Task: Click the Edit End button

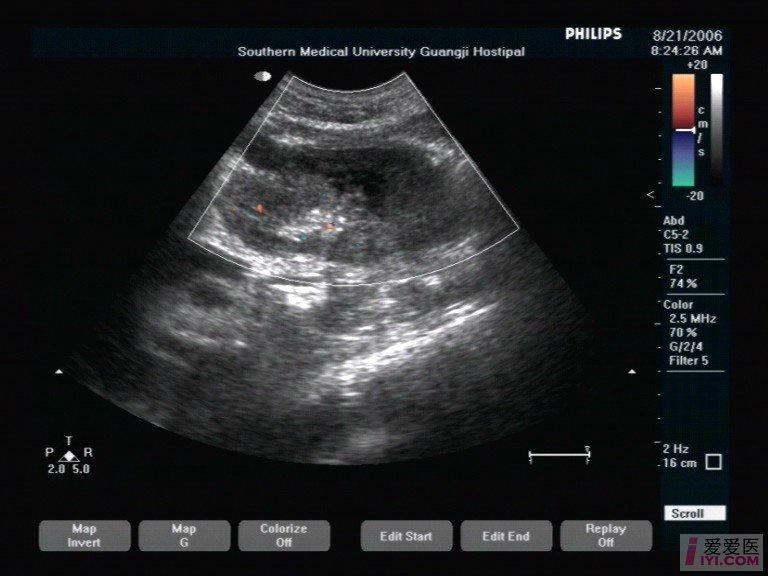Action: point(506,536)
